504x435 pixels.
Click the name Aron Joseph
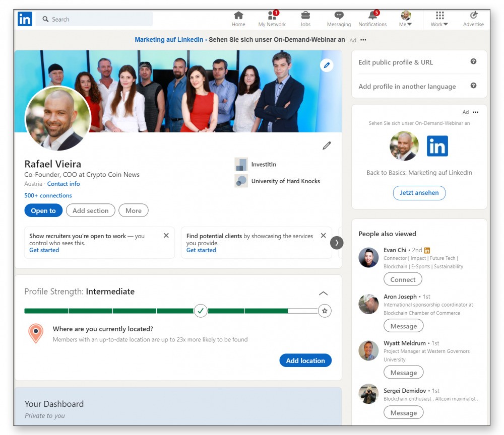[400, 297]
